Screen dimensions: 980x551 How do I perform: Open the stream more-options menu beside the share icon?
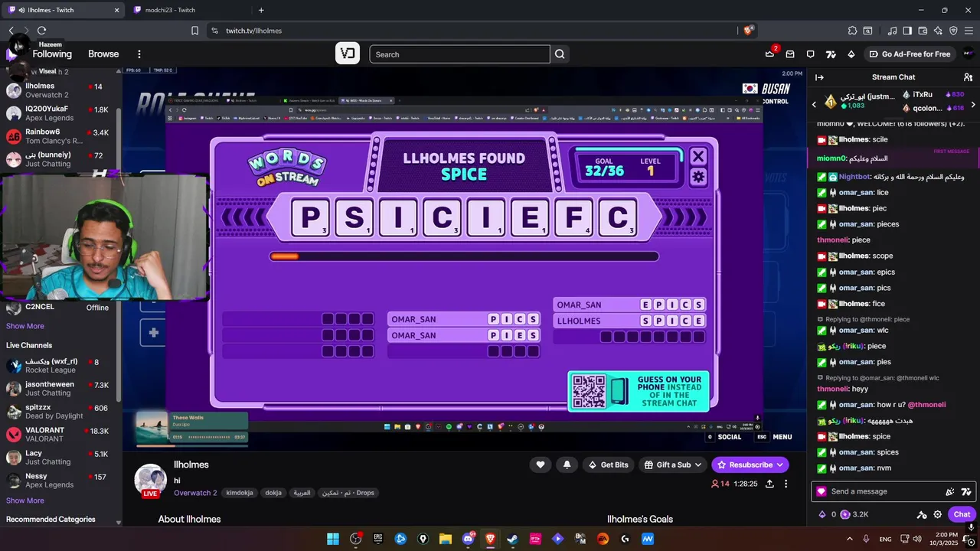tap(786, 484)
